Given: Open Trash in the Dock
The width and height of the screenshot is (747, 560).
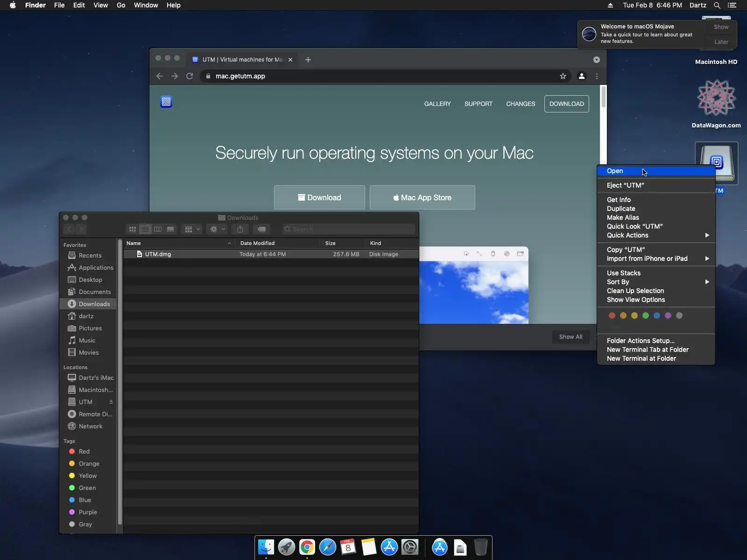Looking at the screenshot, I should [481, 547].
